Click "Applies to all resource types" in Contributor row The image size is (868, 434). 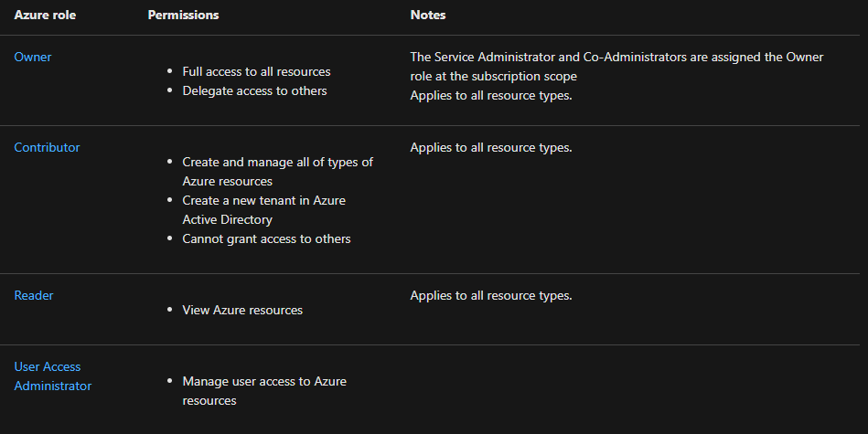[491, 147]
